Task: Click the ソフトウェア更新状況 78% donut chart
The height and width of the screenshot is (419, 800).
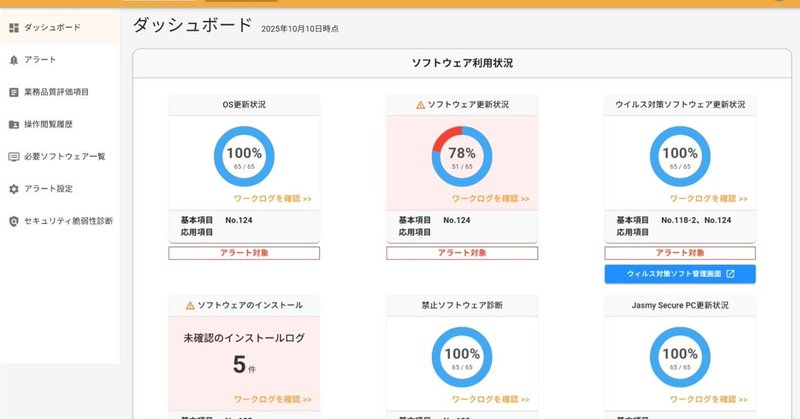Action: click(462, 156)
